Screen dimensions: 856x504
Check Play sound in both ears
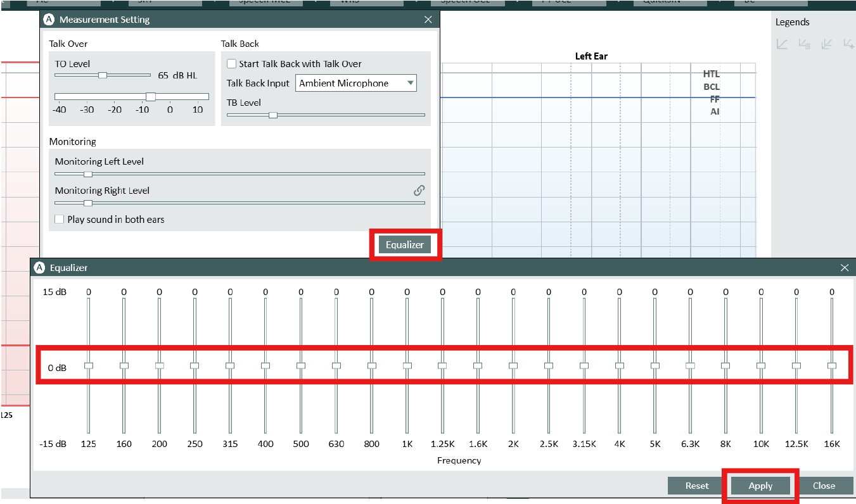(x=60, y=220)
